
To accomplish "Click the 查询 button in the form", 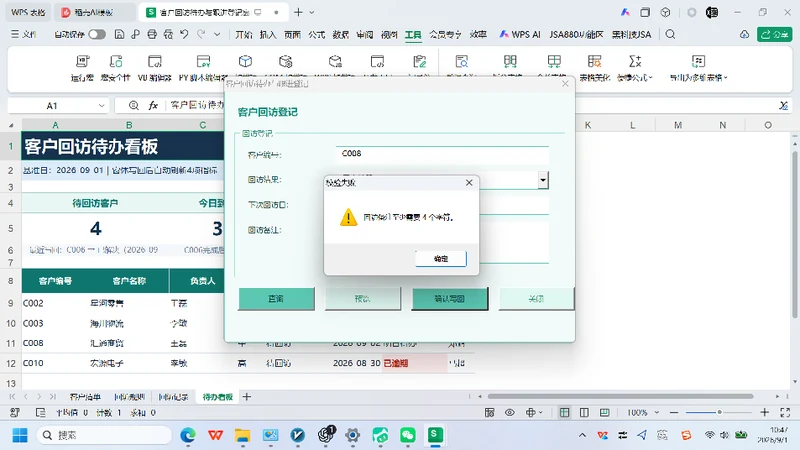I will [x=276, y=298].
